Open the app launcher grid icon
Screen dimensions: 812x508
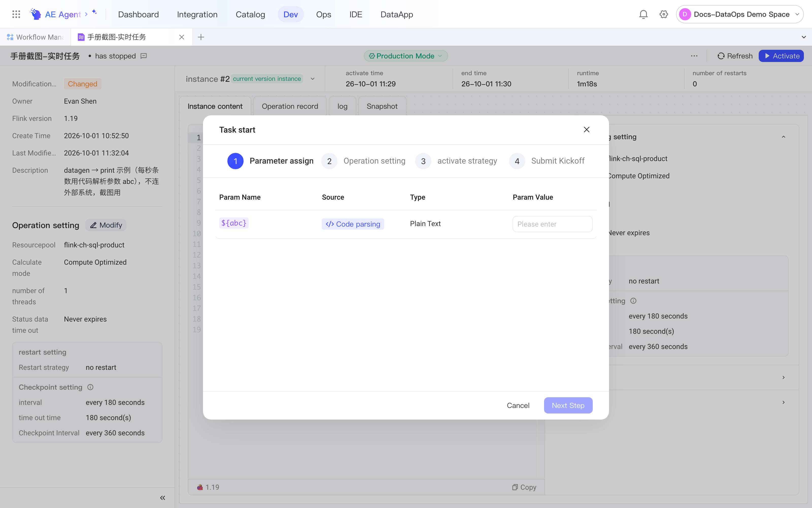(16, 14)
